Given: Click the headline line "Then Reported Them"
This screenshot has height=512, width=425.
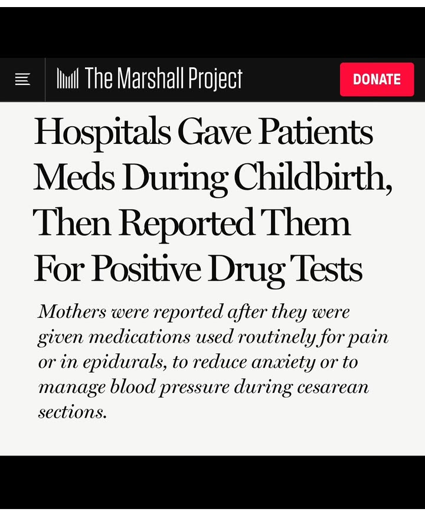Looking at the screenshot, I should [x=192, y=224].
